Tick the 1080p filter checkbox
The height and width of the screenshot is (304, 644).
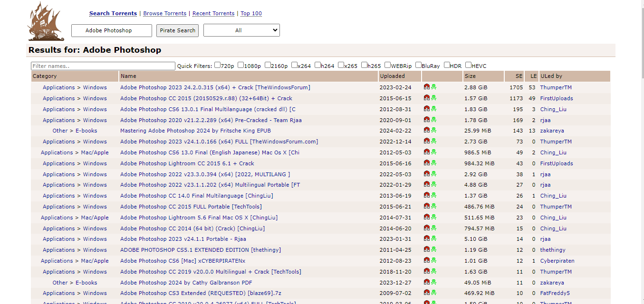point(240,65)
